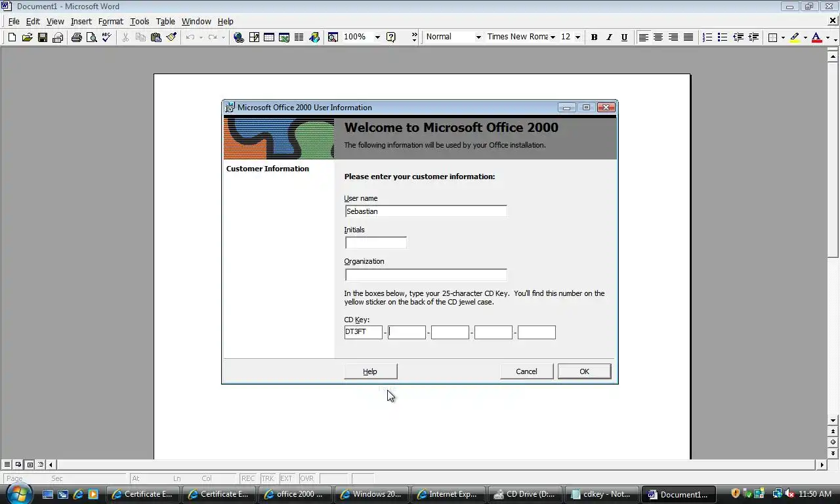
Task: Click Help button in dialog
Action: point(370,371)
